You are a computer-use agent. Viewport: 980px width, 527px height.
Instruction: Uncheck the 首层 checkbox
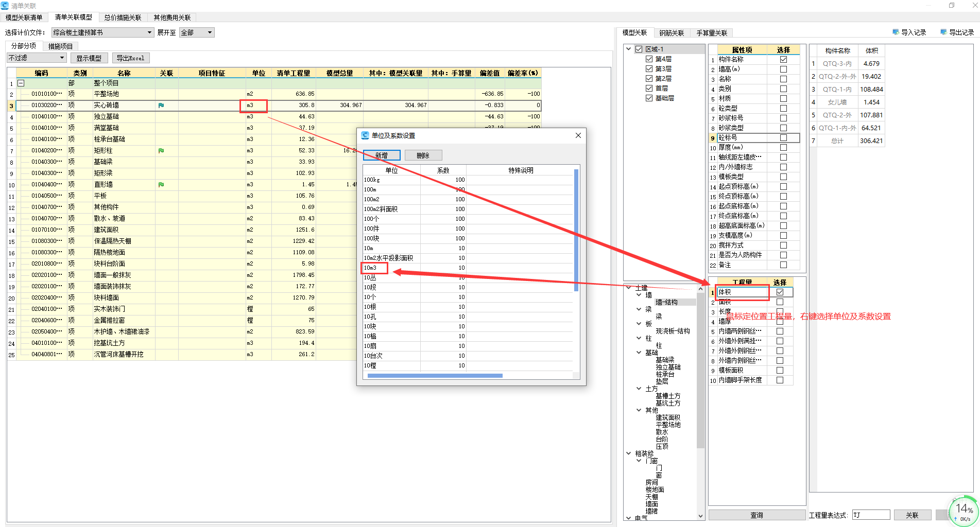pyautogui.click(x=649, y=89)
